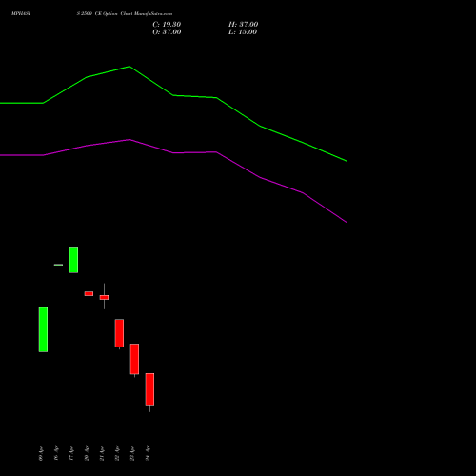Select the small red candle for 20 Apr

point(89,293)
